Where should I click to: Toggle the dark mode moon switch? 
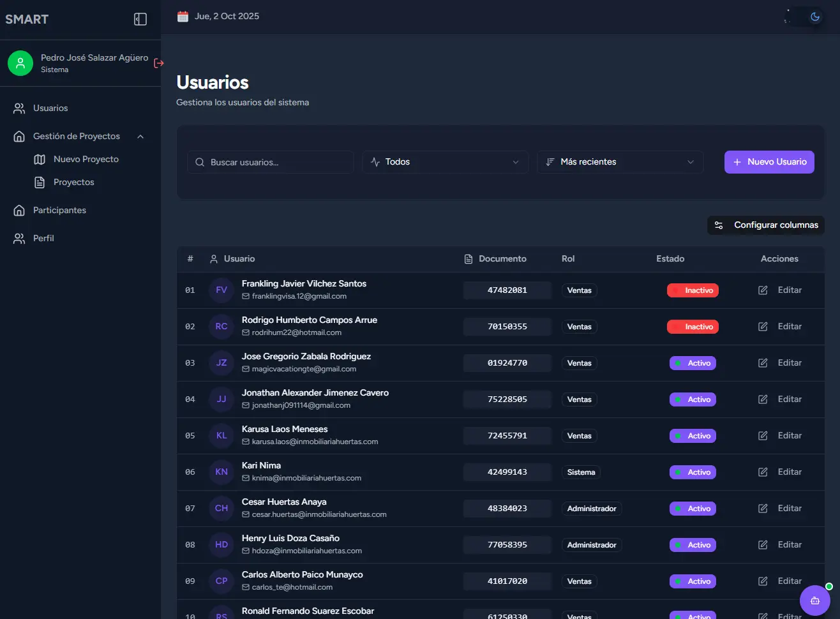pyautogui.click(x=805, y=17)
